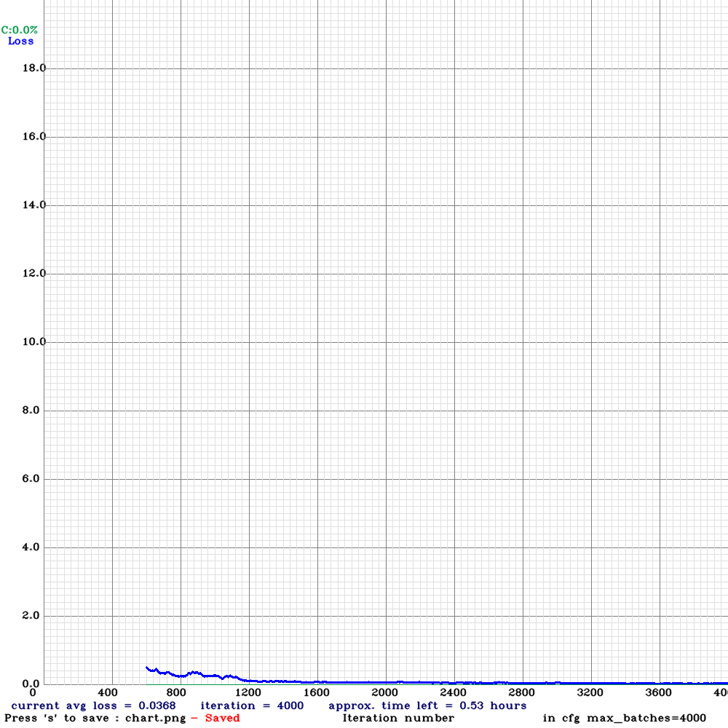Click 'approx. time left = 0.53 hours'

pyautogui.click(x=427, y=705)
